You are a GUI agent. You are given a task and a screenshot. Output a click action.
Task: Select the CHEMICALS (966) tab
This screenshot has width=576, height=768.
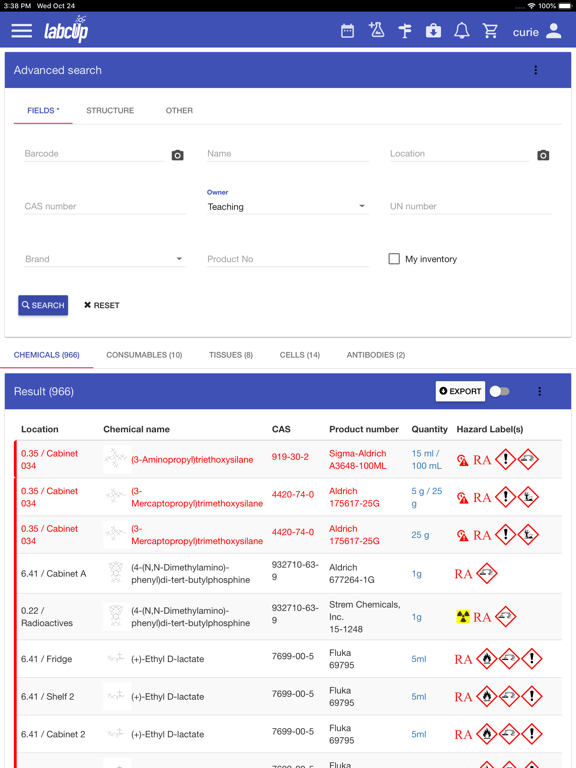tap(47, 355)
